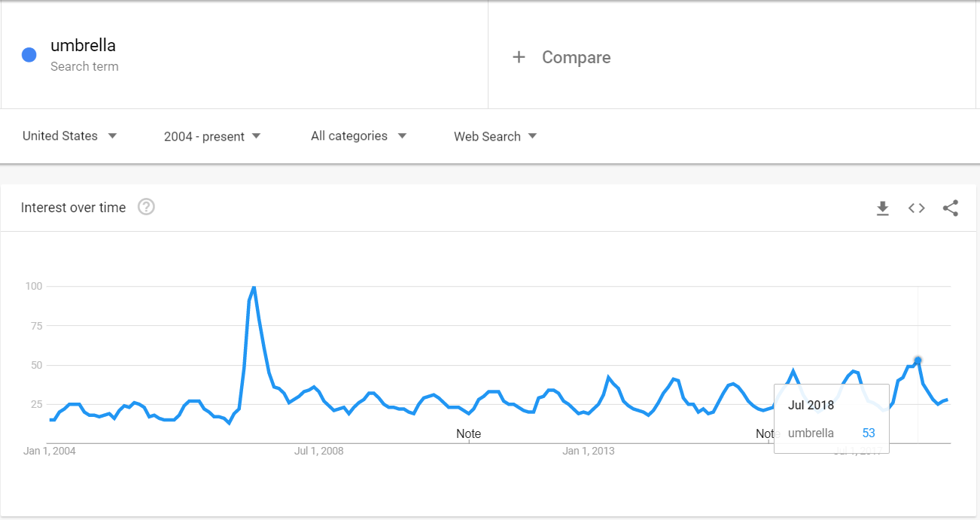The width and height of the screenshot is (980, 520).
Task: Click the umbrella 53 value in tooltip
Action: click(x=869, y=433)
